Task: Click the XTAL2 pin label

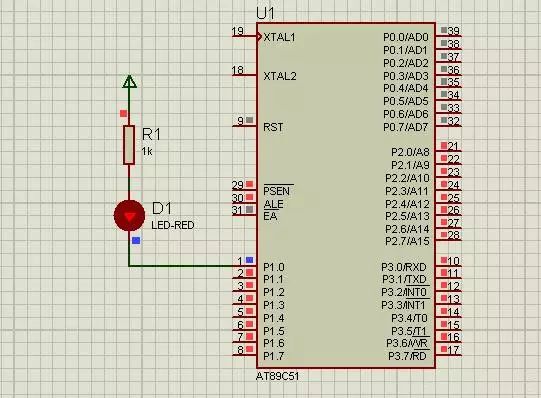Action: (x=280, y=76)
